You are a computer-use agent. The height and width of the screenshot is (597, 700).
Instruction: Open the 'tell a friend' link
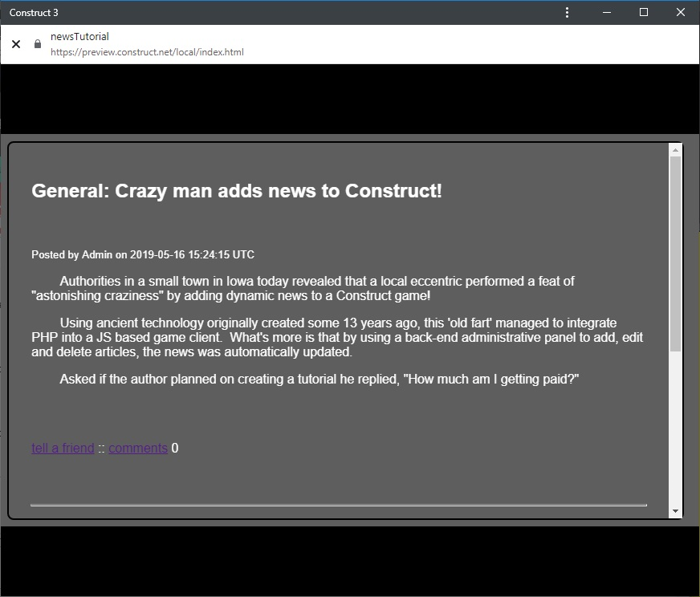click(63, 448)
